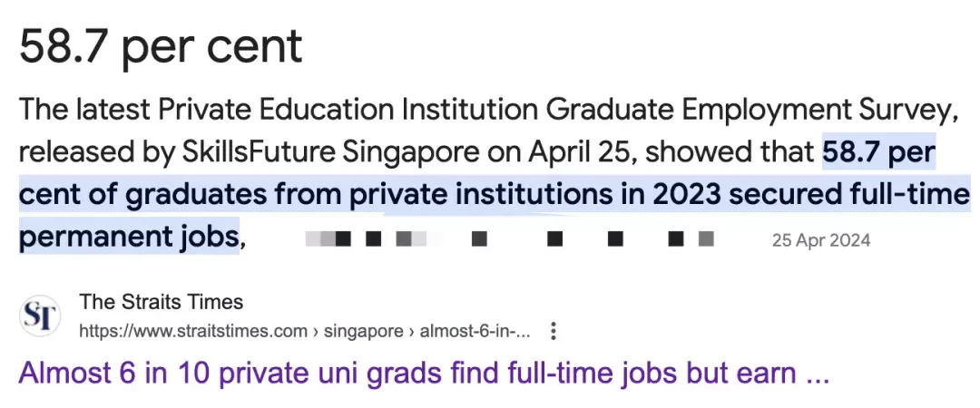Select the 'singapore' breadcrumb in the URL
The image size is (980, 408).
[x=364, y=331]
